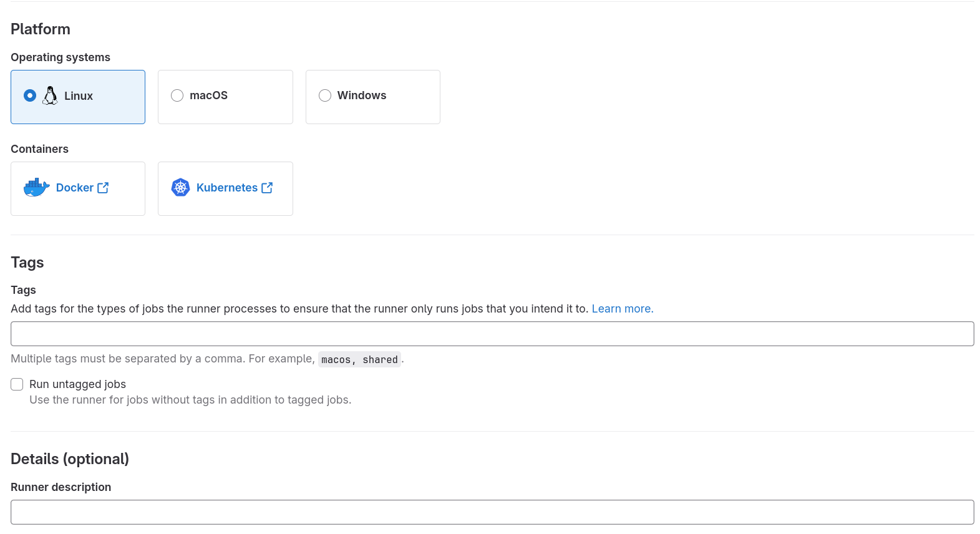Click the Details (optional) heading
The width and height of the screenshot is (980, 534).
coord(70,459)
